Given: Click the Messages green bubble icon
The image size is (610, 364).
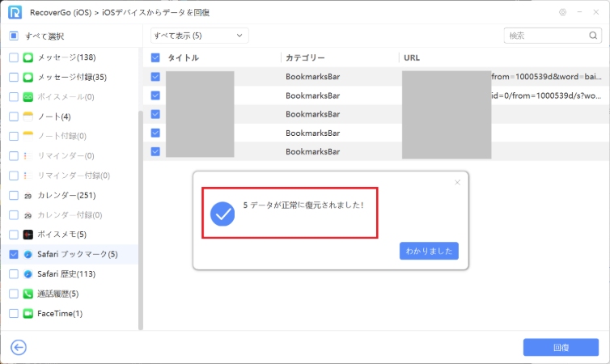Looking at the screenshot, I should [x=28, y=57].
